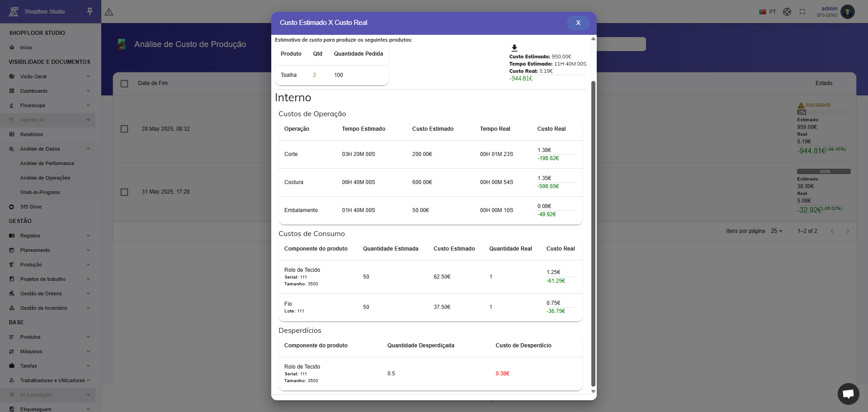Go to Início in the sidebar
The width and height of the screenshot is (868, 412).
[26, 47]
